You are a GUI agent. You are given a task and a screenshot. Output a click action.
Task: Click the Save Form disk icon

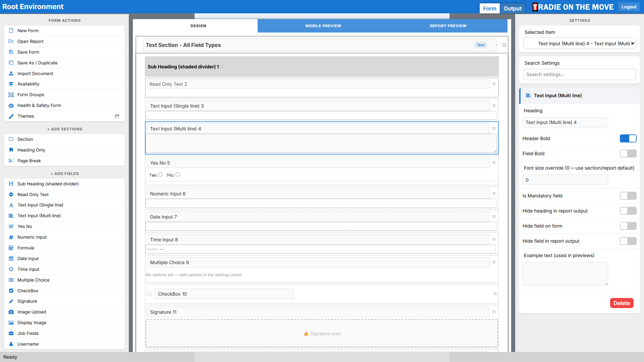11,52
